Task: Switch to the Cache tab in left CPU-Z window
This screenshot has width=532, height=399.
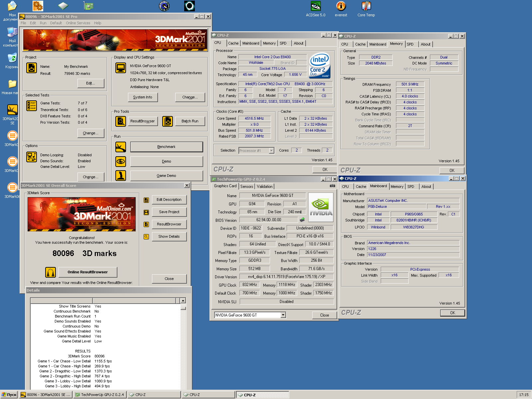Action: [233, 43]
